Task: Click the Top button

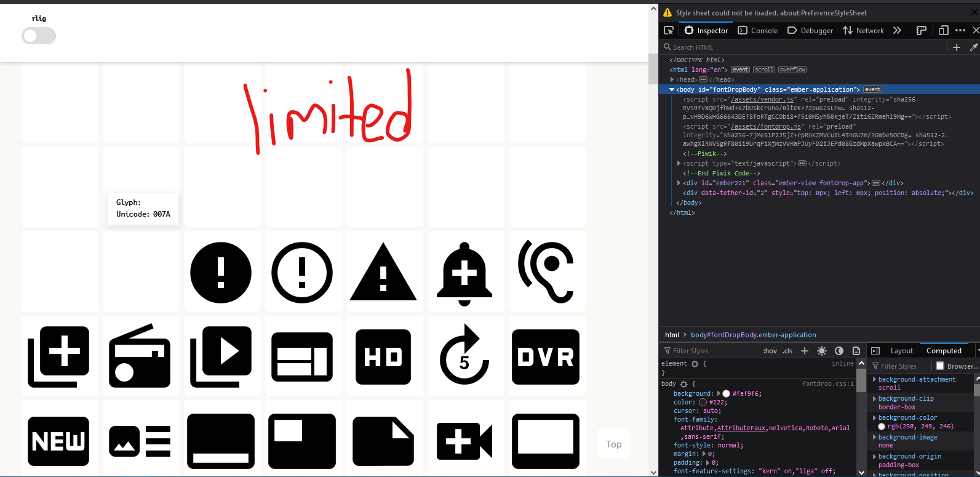Action: (614, 444)
